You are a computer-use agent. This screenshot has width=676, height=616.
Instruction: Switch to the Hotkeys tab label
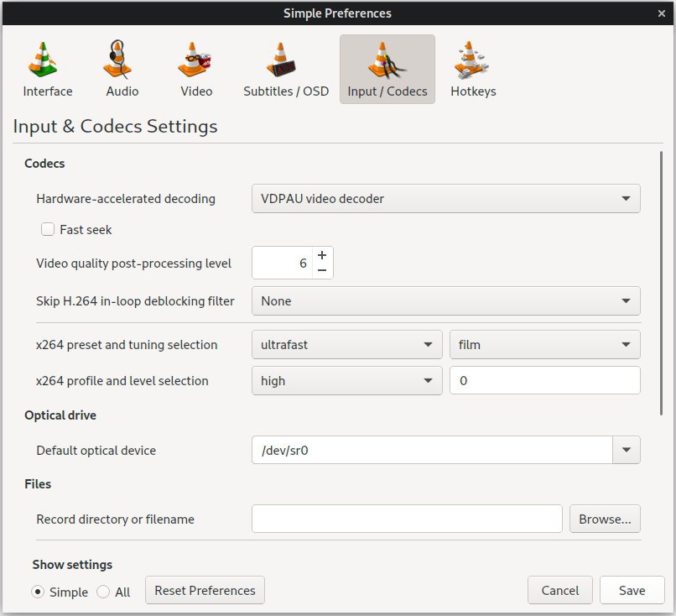tap(473, 91)
